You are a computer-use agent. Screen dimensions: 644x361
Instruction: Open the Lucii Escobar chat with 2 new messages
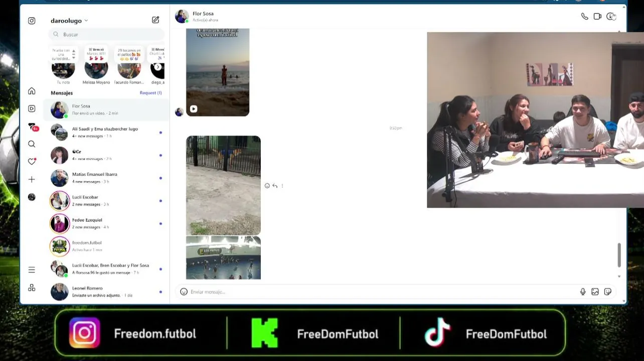[106, 201]
